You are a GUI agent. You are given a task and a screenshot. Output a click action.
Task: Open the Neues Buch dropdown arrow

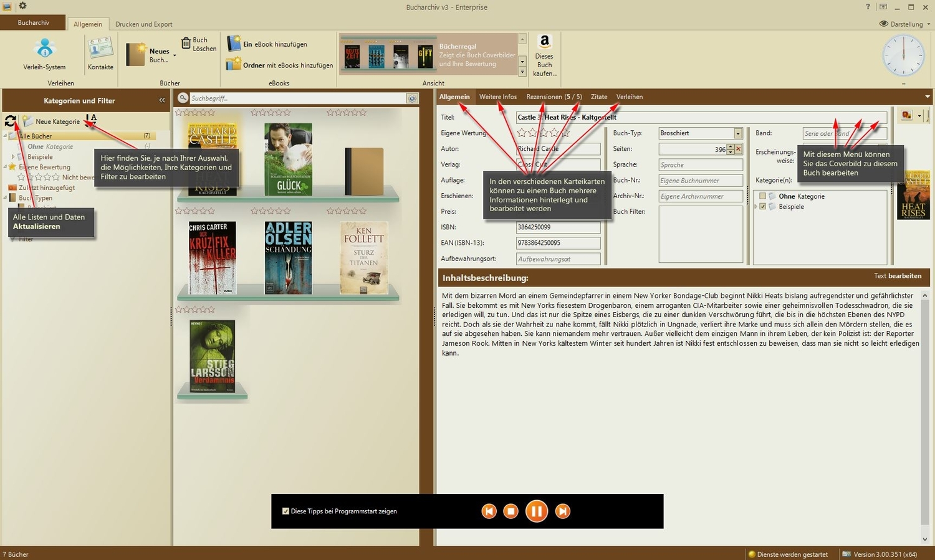pyautogui.click(x=175, y=55)
